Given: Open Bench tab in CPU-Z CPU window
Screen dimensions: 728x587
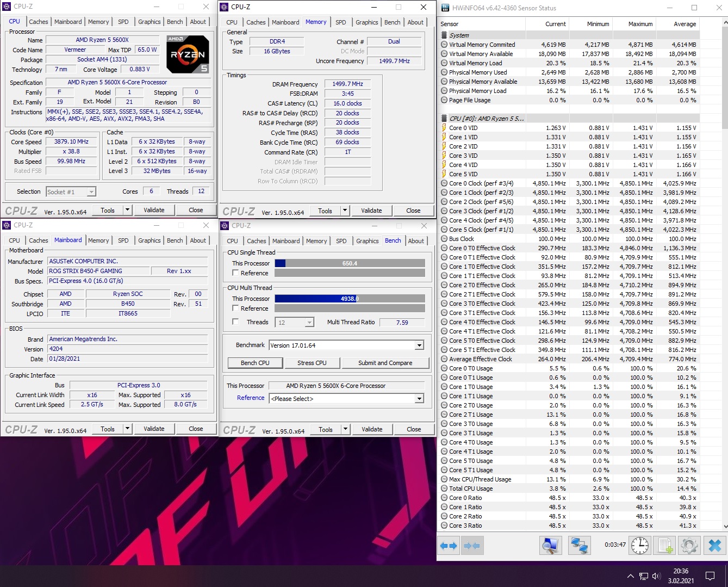Looking at the screenshot, I should pyautogui.click(x=175, y=22).
